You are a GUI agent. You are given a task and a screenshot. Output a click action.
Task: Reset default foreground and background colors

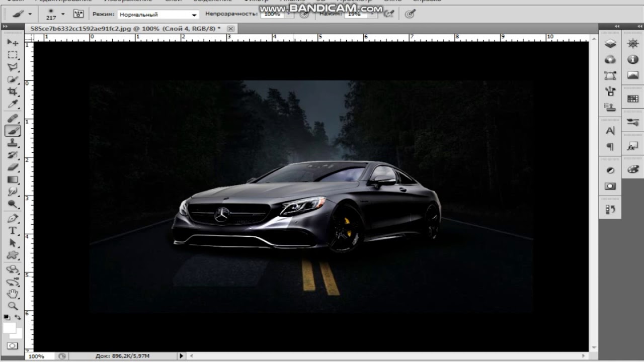tap(7, 317)
